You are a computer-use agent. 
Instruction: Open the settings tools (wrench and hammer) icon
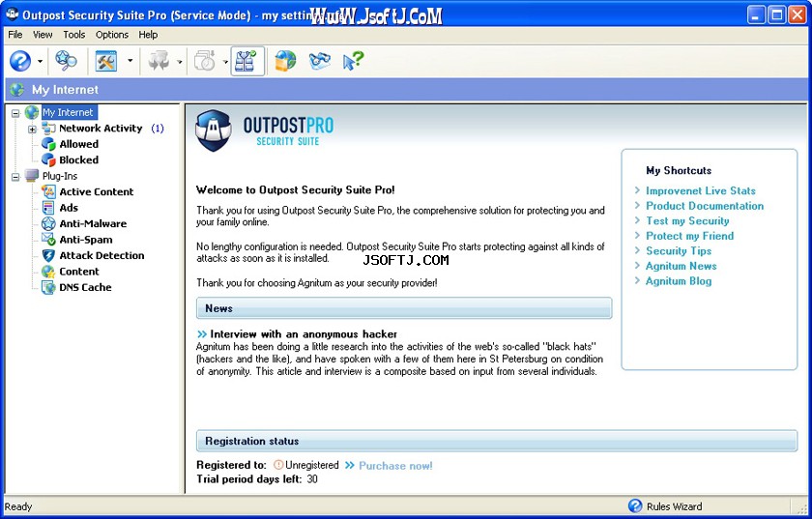pyautogui.click(x=106, y=61)
